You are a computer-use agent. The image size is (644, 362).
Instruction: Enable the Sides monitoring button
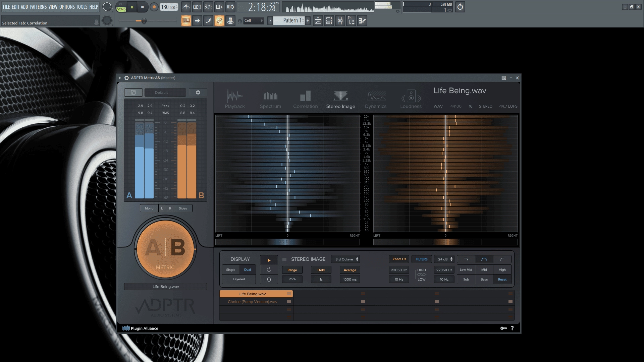(183, 208)
